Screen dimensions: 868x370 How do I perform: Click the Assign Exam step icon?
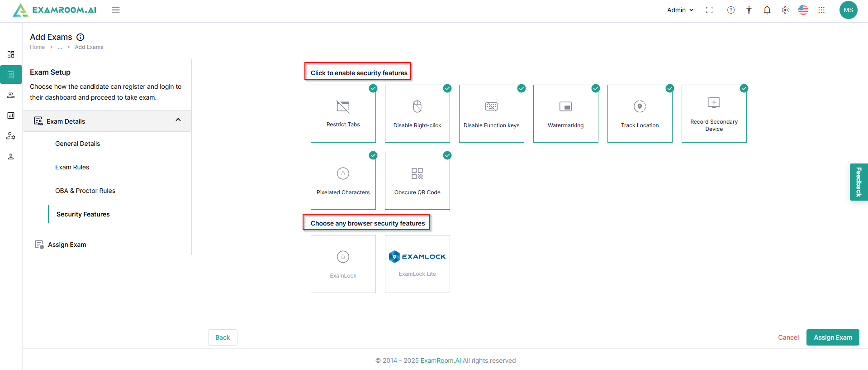click(39, 245)
